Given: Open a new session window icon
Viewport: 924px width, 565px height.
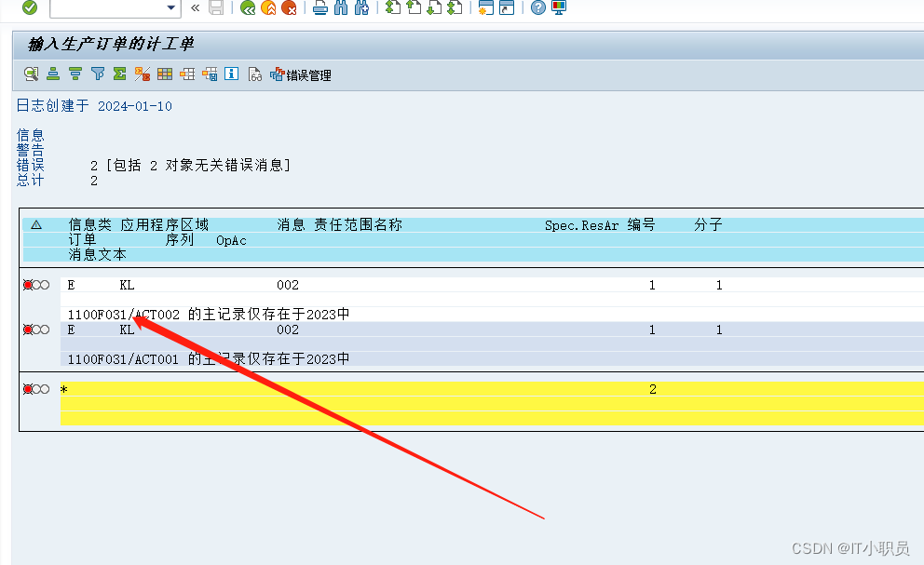Looking at the screenshot, I should tap(485, 7).
